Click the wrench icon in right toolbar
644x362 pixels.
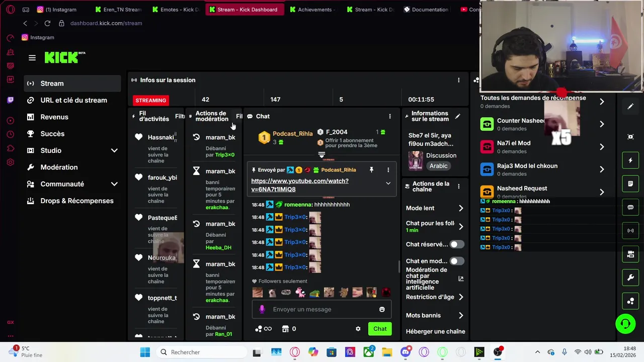pos(630,278)
